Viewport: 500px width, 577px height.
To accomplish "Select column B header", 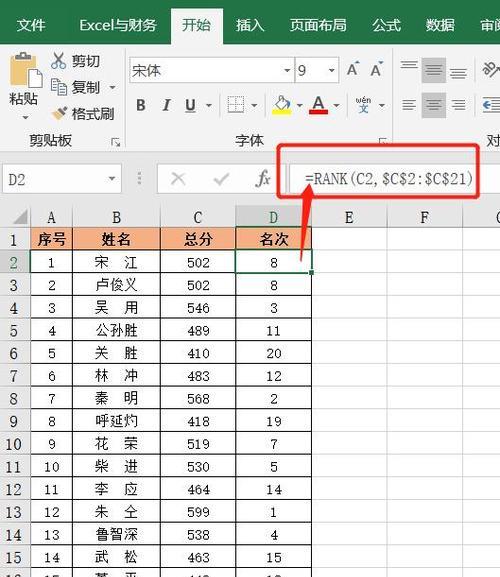I will point(117,217).
